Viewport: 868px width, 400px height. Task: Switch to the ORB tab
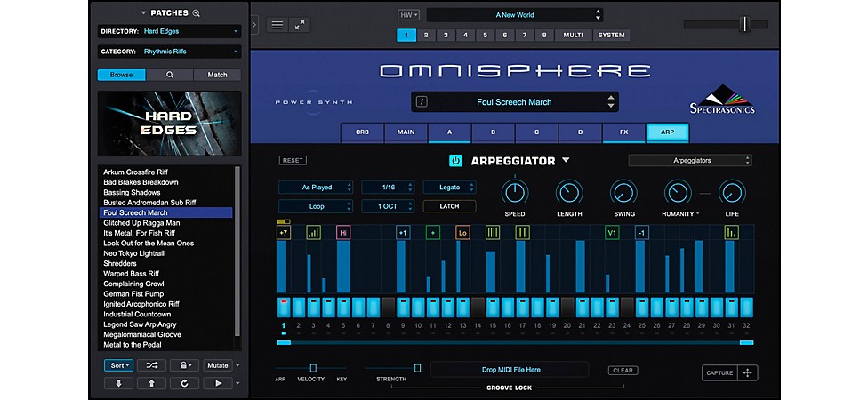pyautogui.click(x=362, y=132)
